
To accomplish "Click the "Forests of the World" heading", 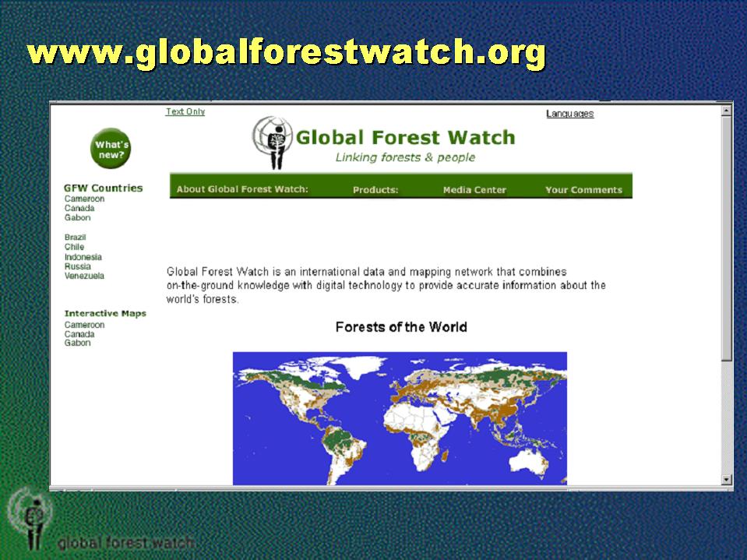I will point(401,327).
